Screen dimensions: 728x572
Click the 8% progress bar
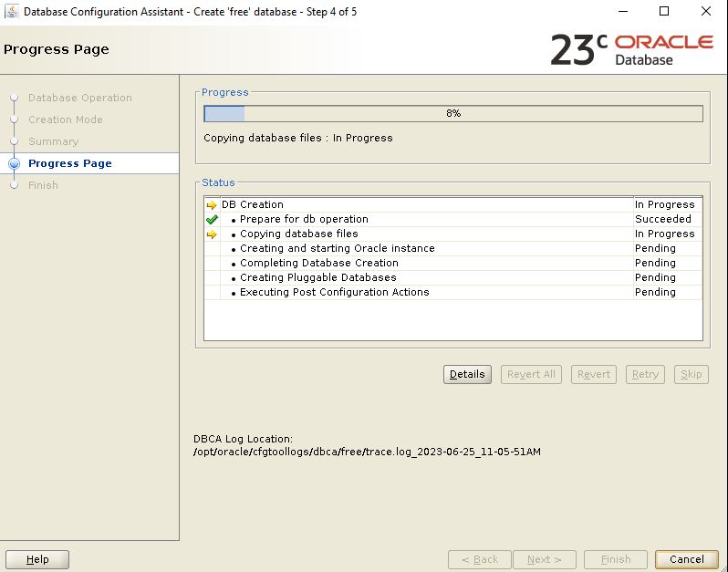point(453,113)
